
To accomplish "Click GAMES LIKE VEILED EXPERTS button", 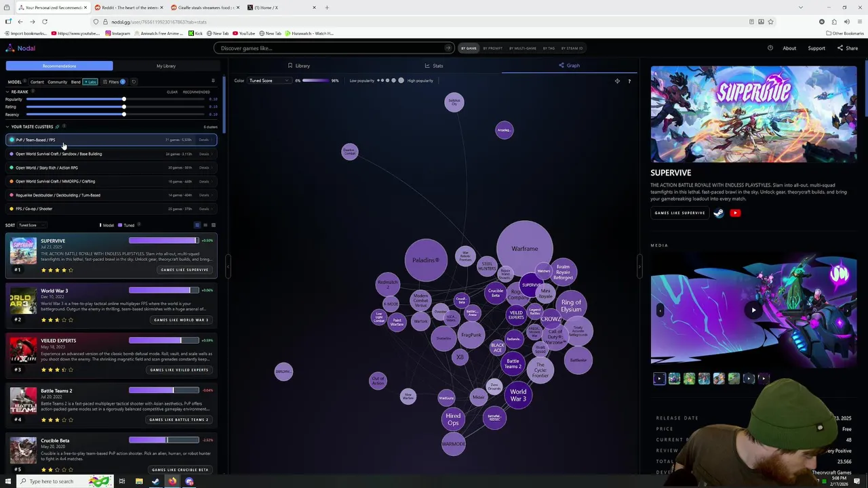I will click(179, 370).
